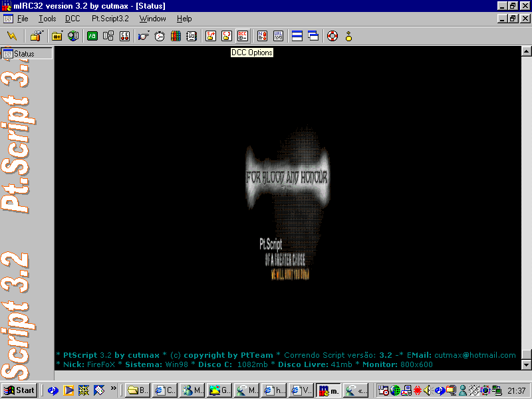
Task: Open the Notify List icon
Action: (262, 36)
